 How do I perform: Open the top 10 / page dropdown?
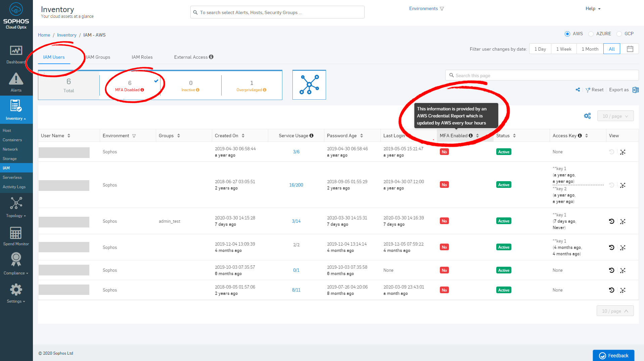coord(615,116)
